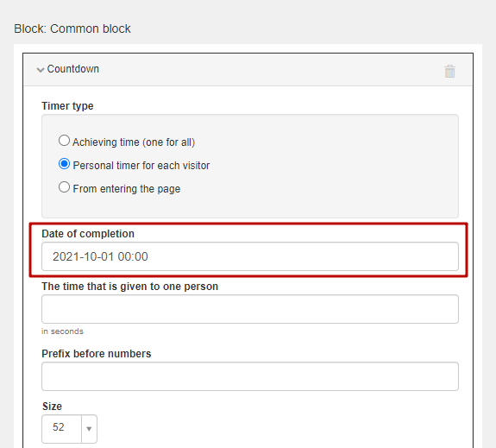Choose the From entering the page radio
Viewport: 496px width, 448px height.
(x=64, y=187)
